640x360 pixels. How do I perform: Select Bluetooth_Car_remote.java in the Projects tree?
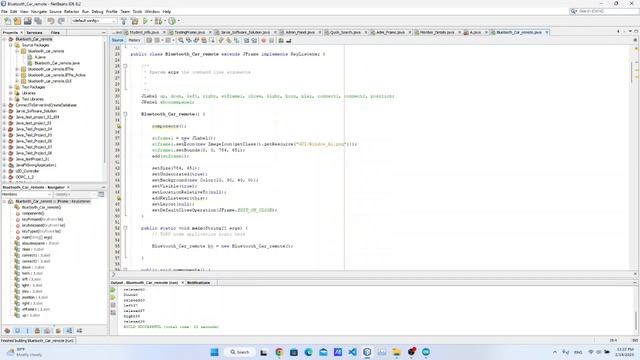click(57, 63)
